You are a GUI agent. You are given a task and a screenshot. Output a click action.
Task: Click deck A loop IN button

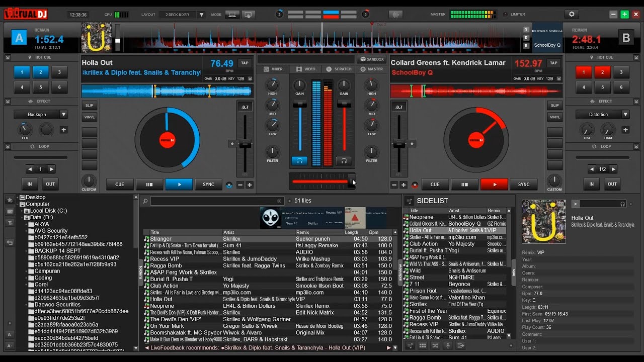pyautogui.click(x=30, y=184)
